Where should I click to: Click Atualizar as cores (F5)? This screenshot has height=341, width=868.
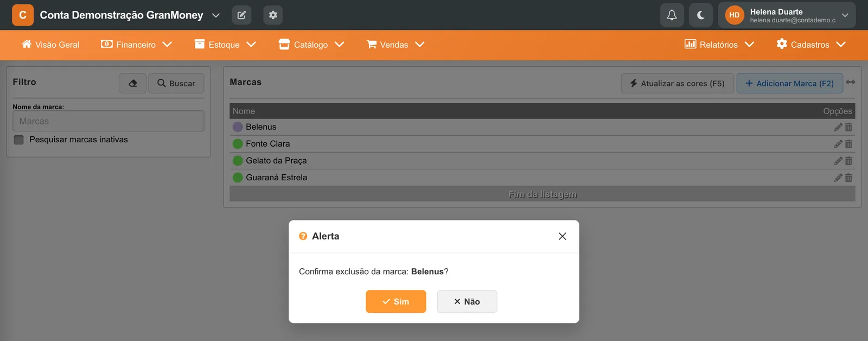(x=677, y=83)
